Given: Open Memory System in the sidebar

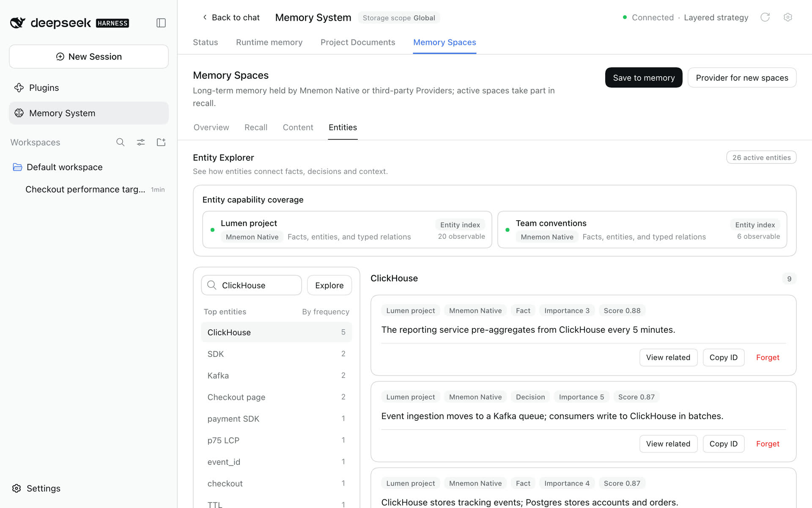Looking at the screenshot, I should tap(89, 113).
